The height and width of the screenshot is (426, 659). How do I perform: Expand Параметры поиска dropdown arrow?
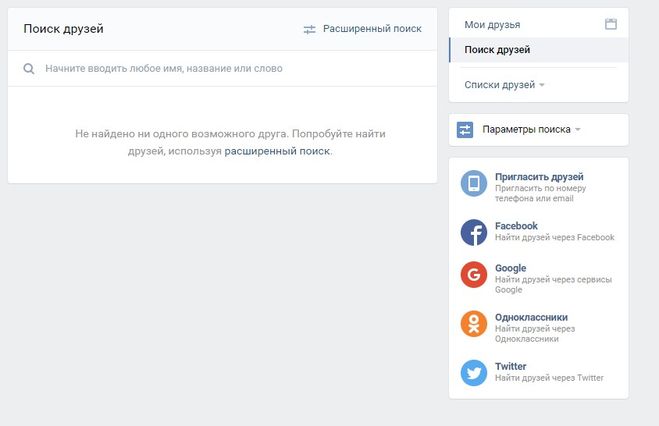[578, 129]
